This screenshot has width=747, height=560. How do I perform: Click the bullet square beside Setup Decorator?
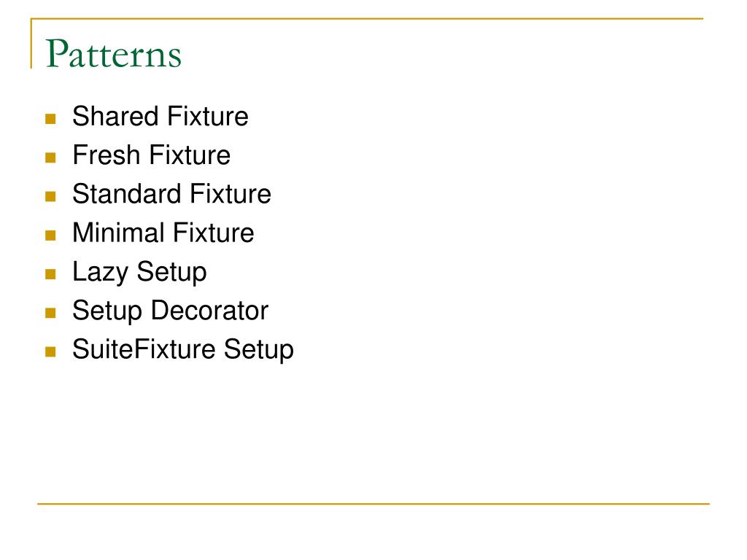click(x=50, y=313)
